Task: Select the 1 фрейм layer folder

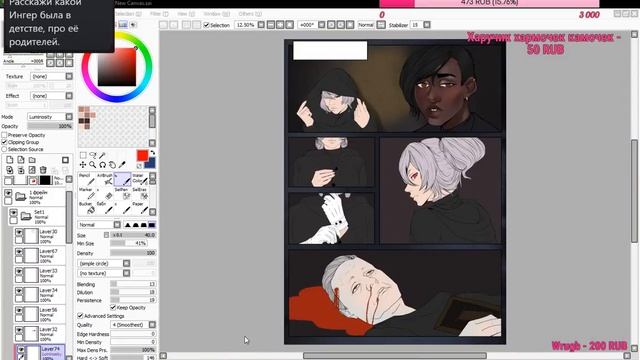Action: pyautogui.click(x=34, y=197)
